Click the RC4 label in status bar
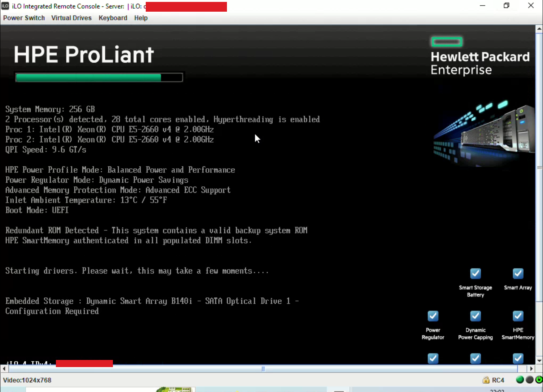 coord(498,380)
